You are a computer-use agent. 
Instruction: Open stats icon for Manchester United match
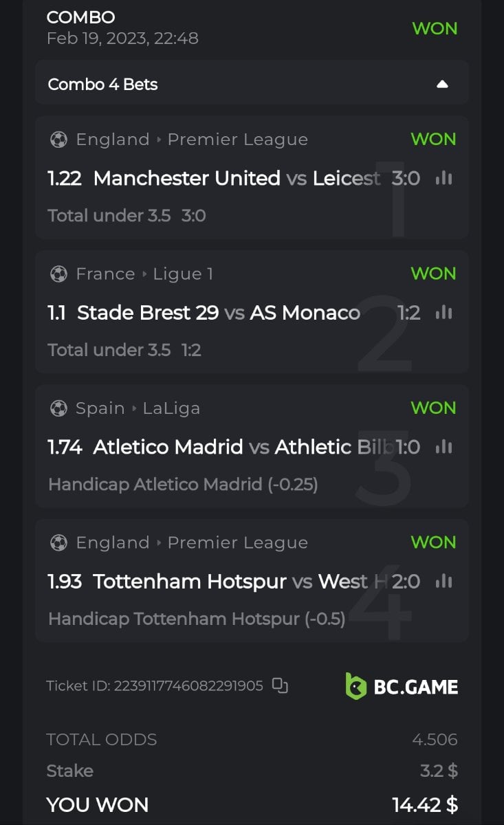pos(444,179)
